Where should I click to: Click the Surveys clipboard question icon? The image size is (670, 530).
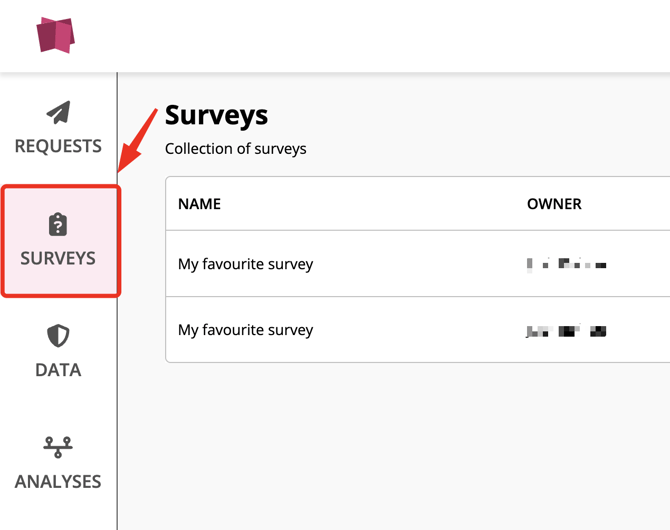pos(58,224)
